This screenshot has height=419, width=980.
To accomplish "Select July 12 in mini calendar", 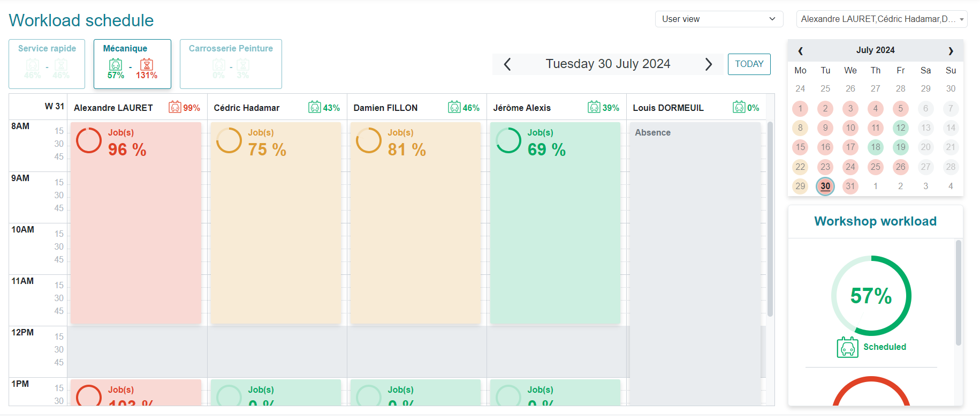I will pyautogui.click(x=901, y=128).
